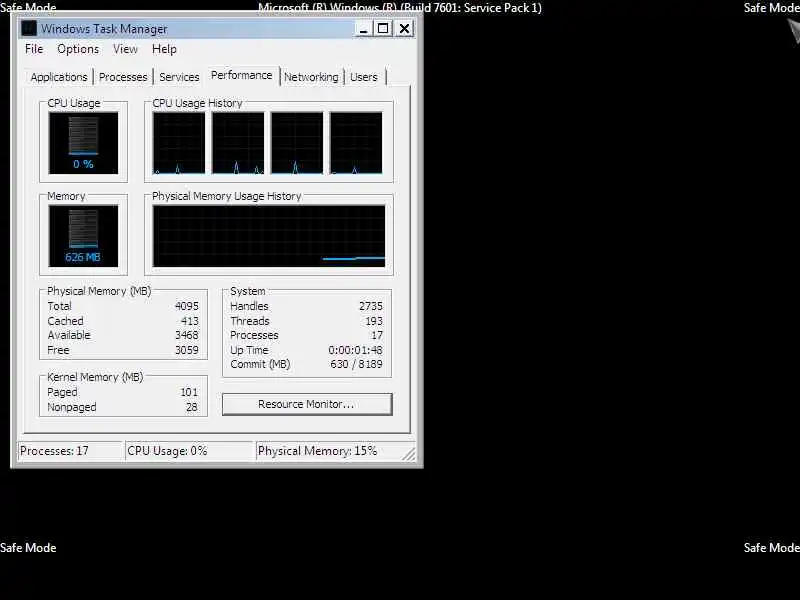Click the third CPU Usage History graph

pos(297,143)
